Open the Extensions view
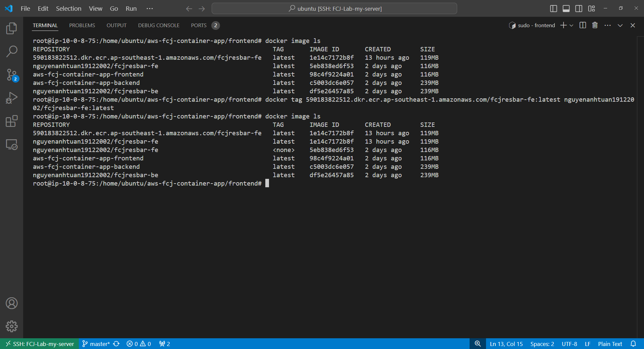The image size is (644, 349). pyautogui.click(x=12, y=121)
